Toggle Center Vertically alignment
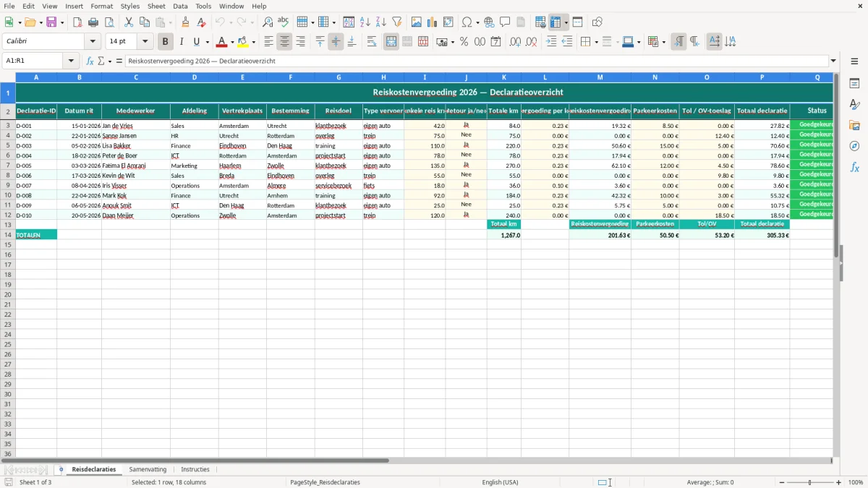Image resolution: width=868 pixels, height=488 pixels. [x=336, y=42]
